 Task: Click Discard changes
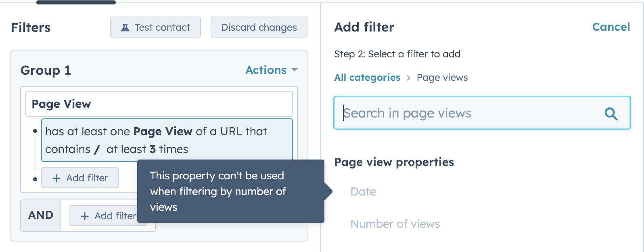(x=259, y=27)
